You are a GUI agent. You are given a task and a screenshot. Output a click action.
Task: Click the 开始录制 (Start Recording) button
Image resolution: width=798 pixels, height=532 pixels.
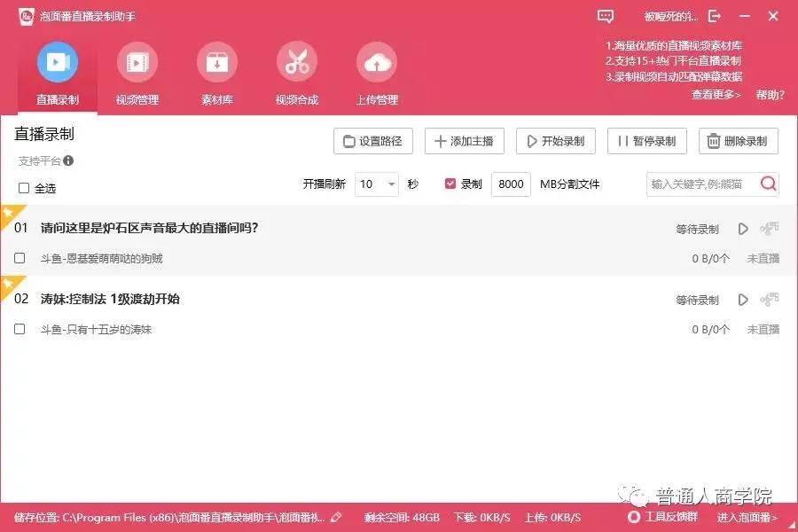pos(555,140)
